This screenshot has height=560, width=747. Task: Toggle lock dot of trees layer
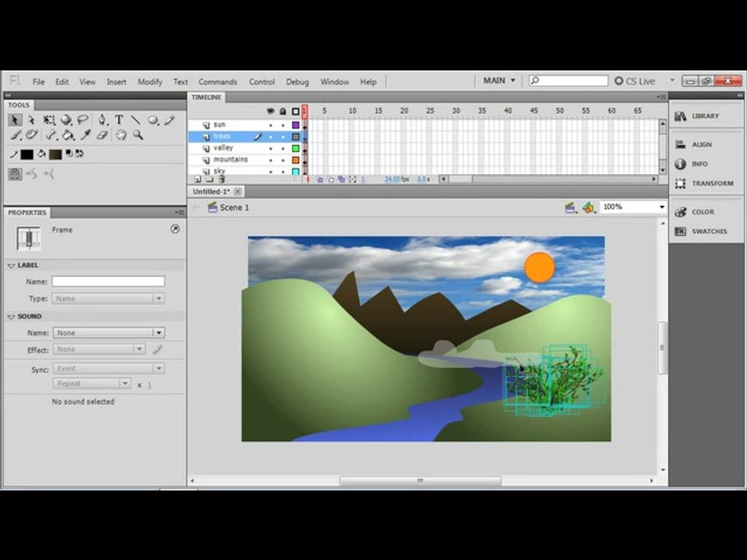point(283,137)
